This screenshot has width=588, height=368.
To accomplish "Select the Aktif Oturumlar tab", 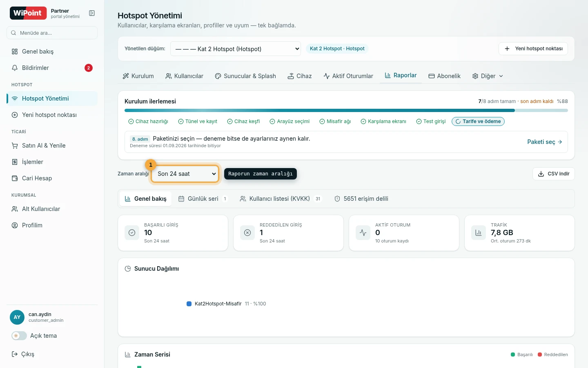I will (348, 76).
